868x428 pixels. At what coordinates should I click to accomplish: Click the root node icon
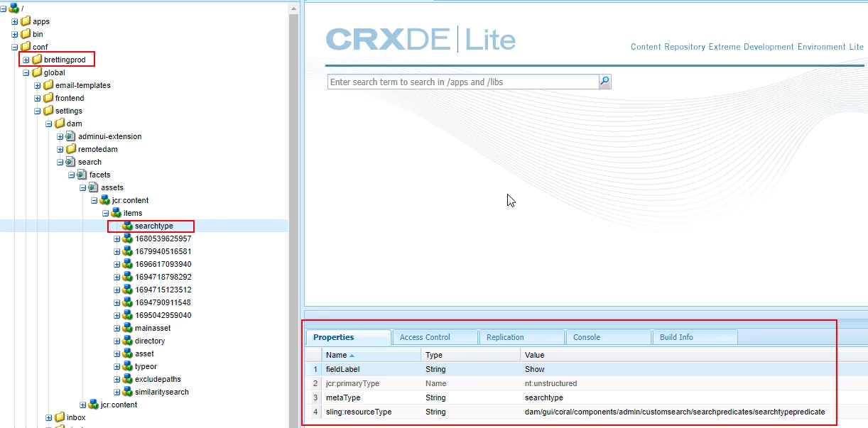click(14, 8)
